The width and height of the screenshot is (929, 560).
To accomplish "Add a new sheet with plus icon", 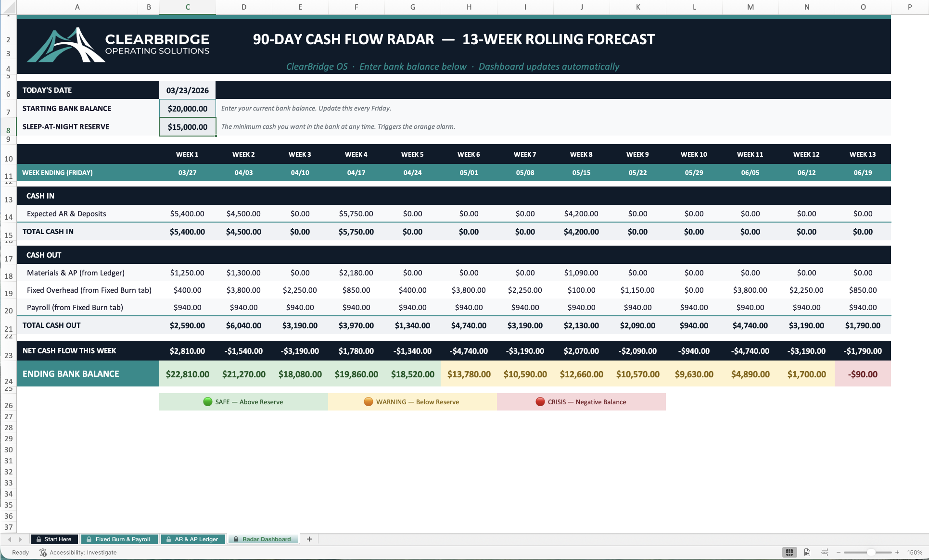I will point(309,539).
